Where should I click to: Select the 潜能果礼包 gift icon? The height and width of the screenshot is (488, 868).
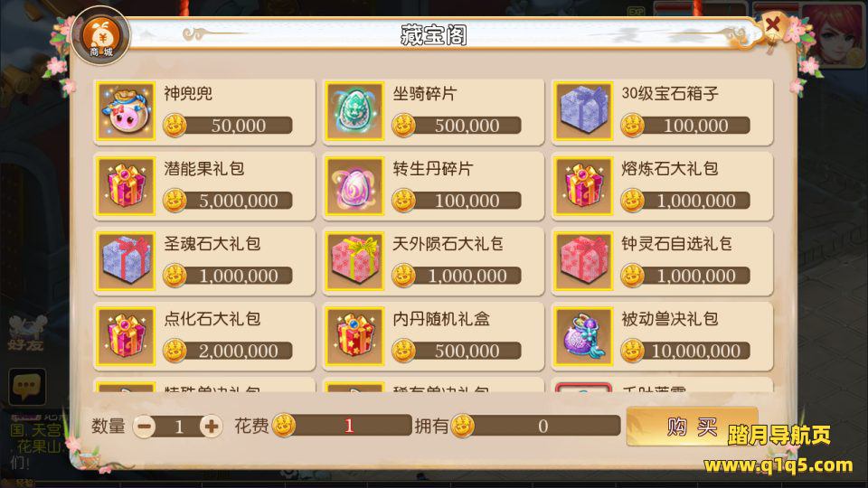pyautogui.click(x=127, y=186)
